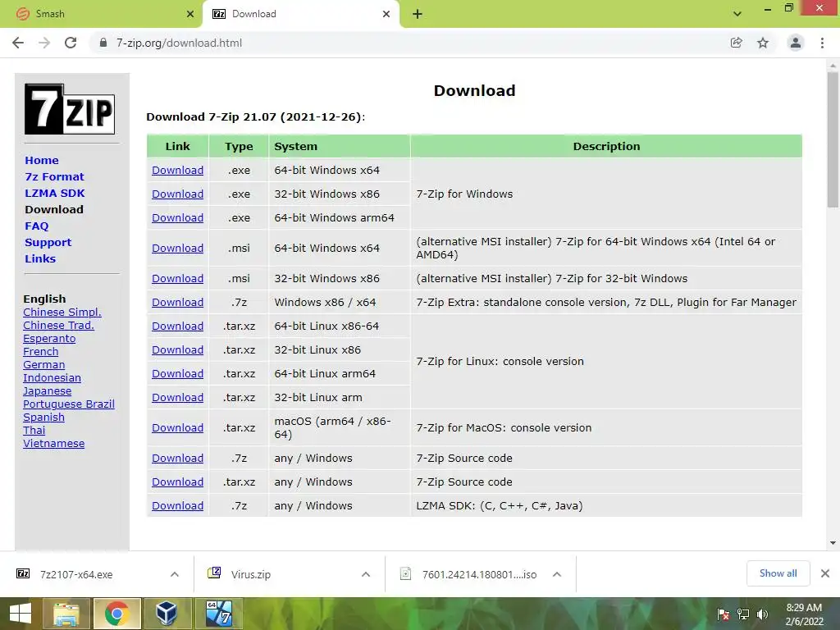
Task: Click the page vertical scrollbar thumb
Action: coord(833,139)
